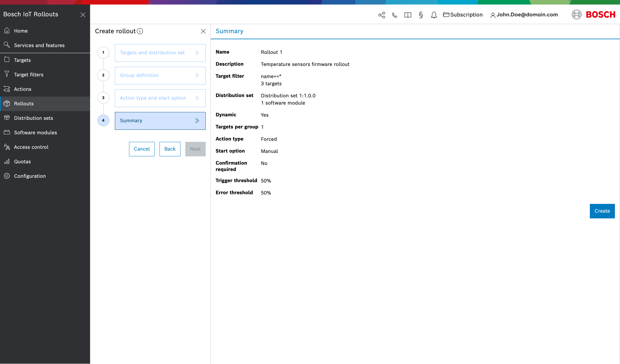Go to step Targets and distribution set
620x364 pixels.
coord(160,53)
